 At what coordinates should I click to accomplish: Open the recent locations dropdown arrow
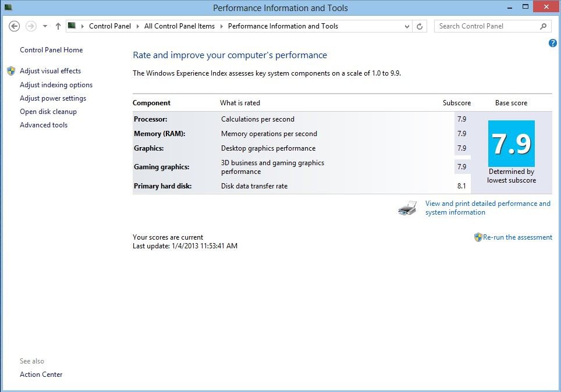[45, 26]
